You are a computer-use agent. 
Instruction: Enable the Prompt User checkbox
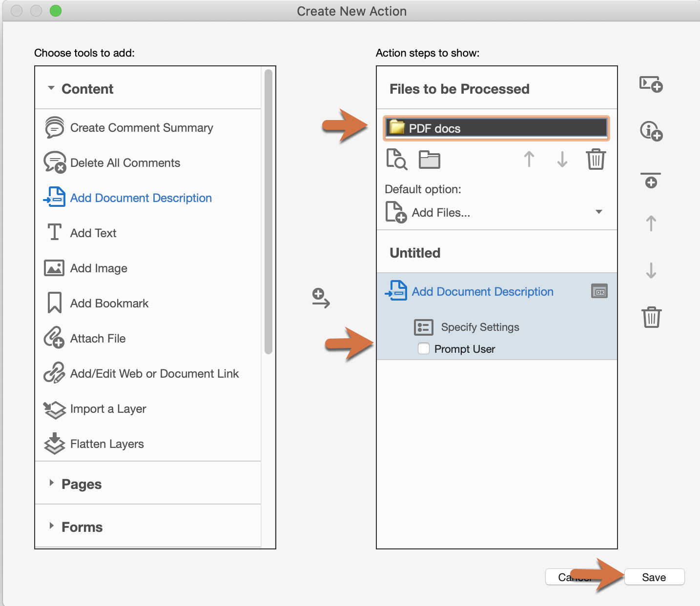pyautogui.click(x=423, y=348)
